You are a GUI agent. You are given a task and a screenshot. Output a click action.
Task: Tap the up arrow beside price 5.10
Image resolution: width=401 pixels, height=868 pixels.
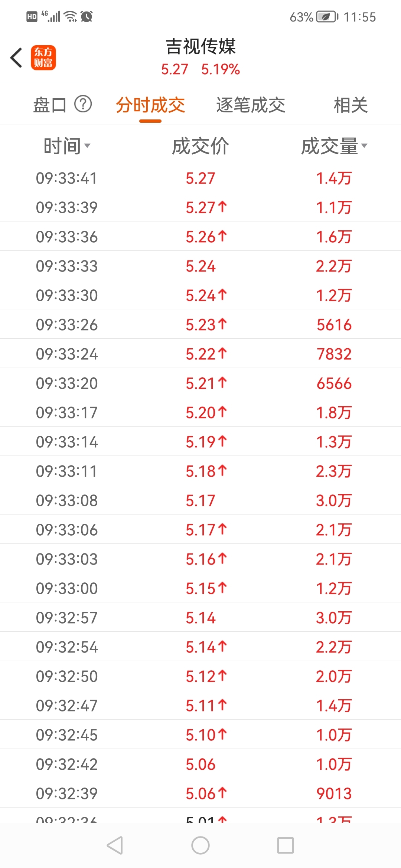click(222, 734)
